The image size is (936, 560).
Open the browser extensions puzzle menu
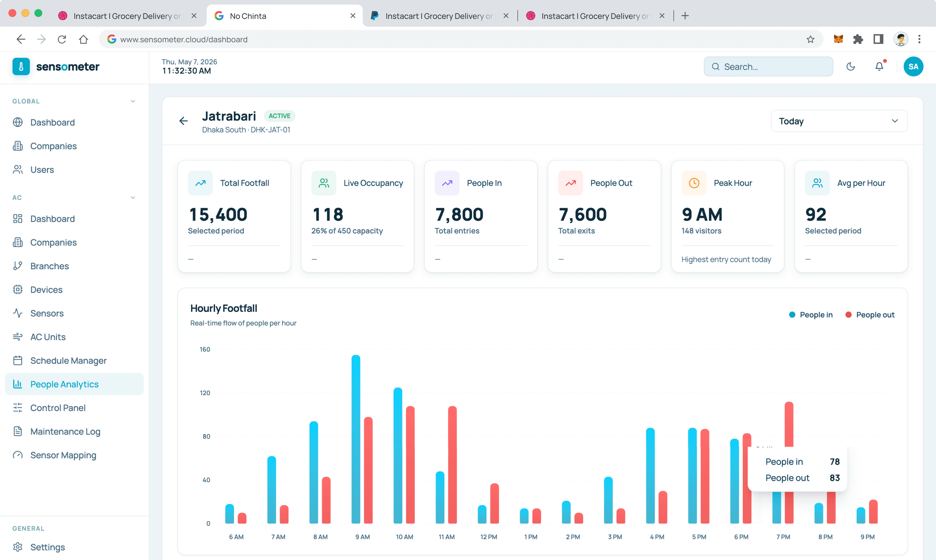858,39
